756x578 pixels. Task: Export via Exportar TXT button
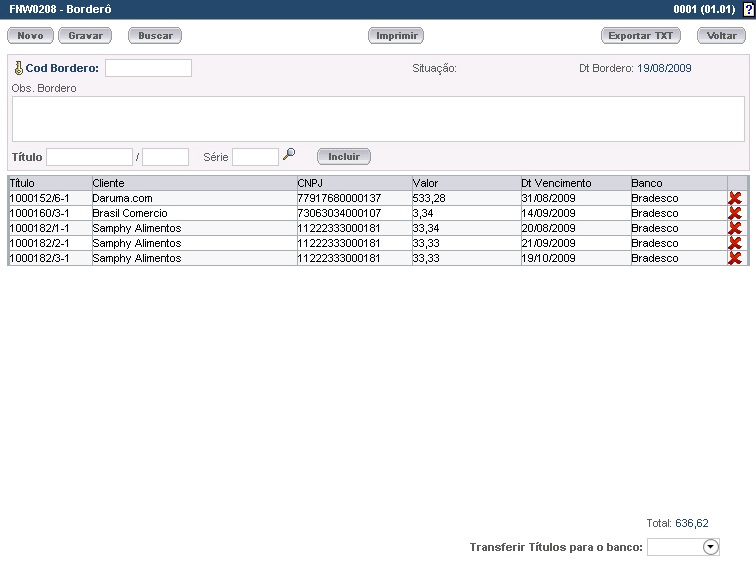click(x=641, y=35)
